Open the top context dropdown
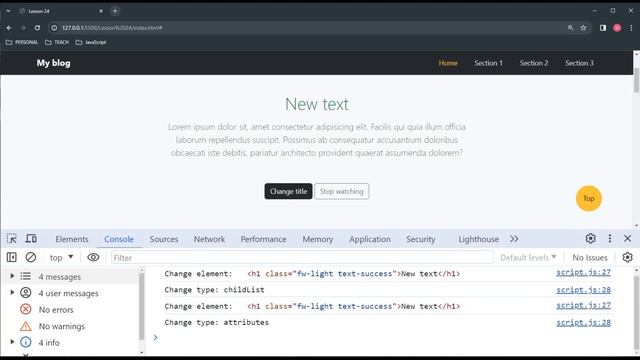The width and height of the screenshot is (640, 360). 61,258
